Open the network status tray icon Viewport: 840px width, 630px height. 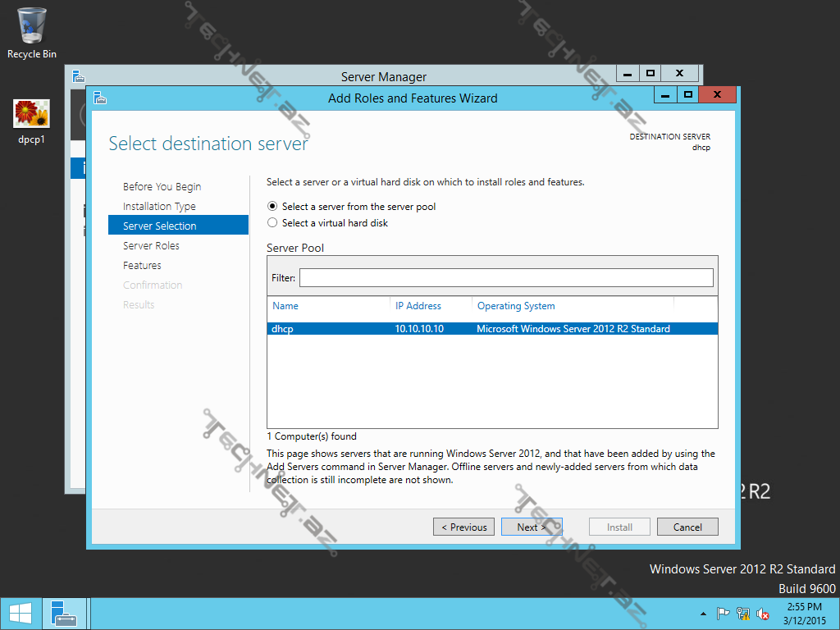coord(743,614)
